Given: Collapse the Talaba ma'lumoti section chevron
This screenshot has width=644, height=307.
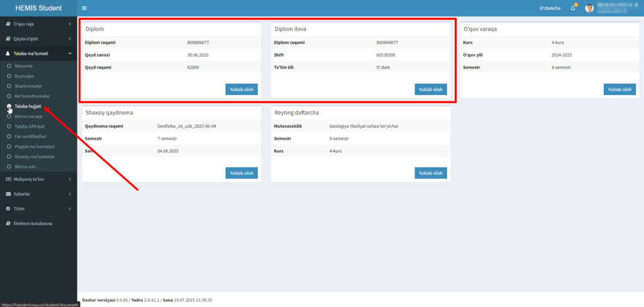Looking at the screenshot, I should point(69,53).
